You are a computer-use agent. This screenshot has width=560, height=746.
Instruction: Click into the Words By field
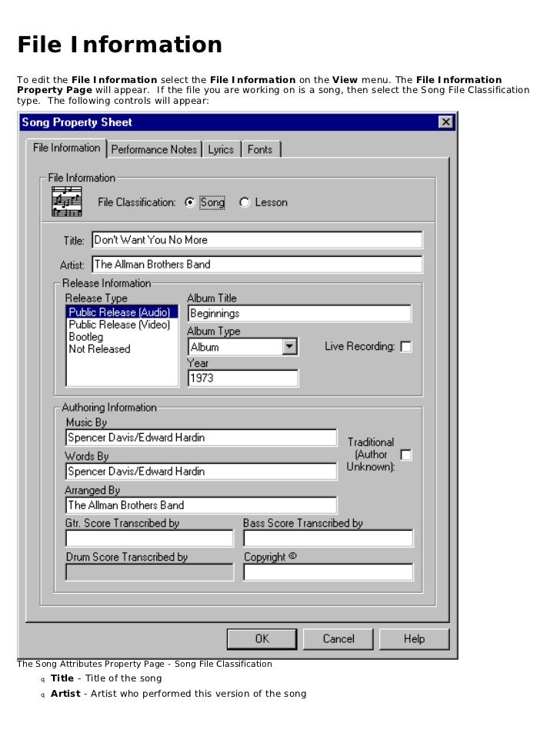point(202,471)
